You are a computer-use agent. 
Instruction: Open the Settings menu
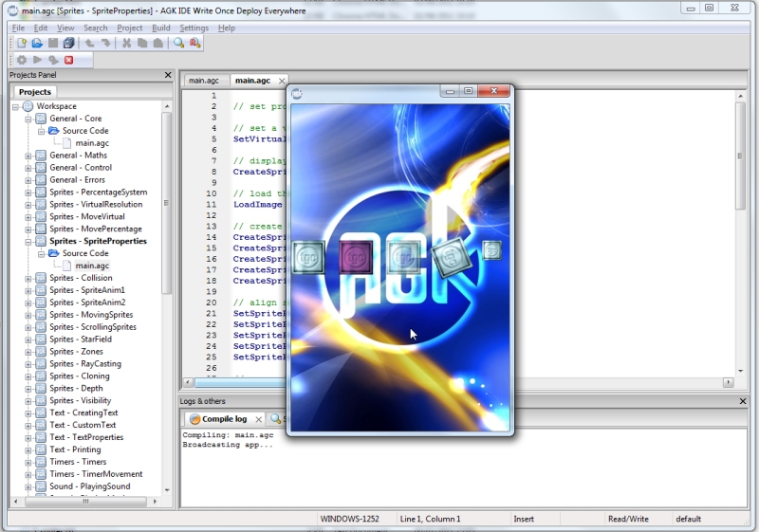pos(194,28)
